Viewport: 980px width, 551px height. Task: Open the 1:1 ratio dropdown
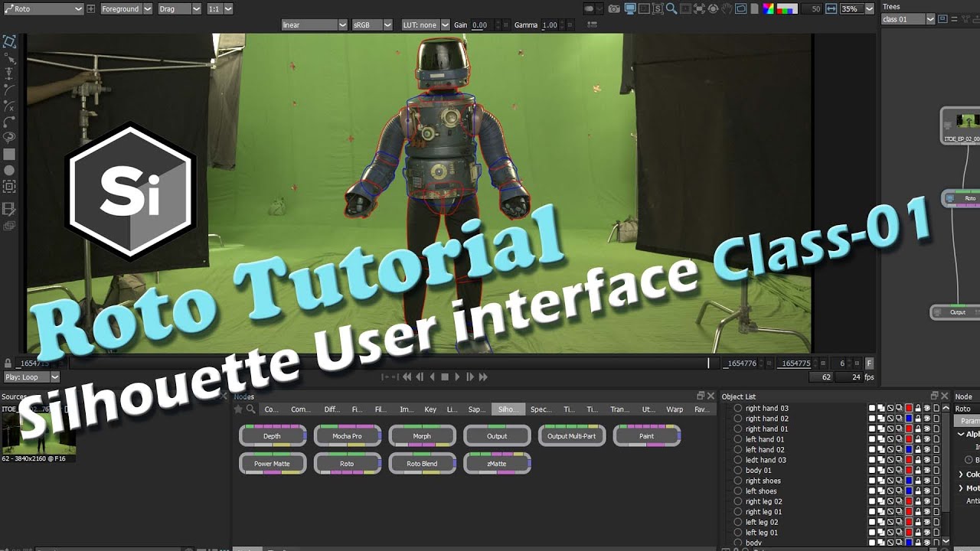tap(220, 8)
